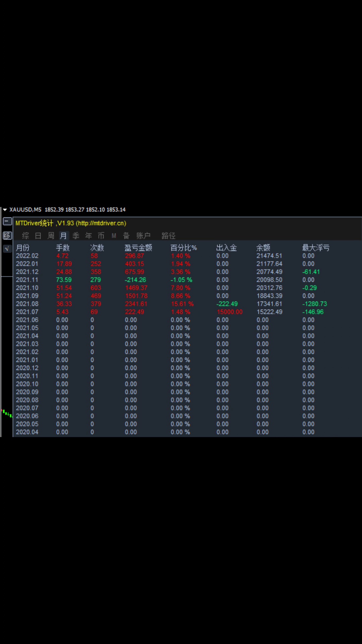The image size is (362, 644).
Task: Open the 账户 account tab
Action: (143, 236)
